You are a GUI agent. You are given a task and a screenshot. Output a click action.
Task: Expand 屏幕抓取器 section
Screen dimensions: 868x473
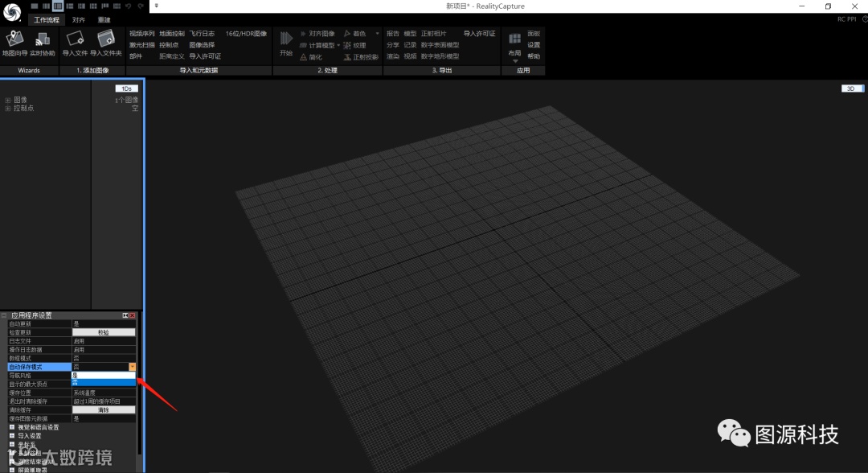pyautogui.click(x=12, y=471)
